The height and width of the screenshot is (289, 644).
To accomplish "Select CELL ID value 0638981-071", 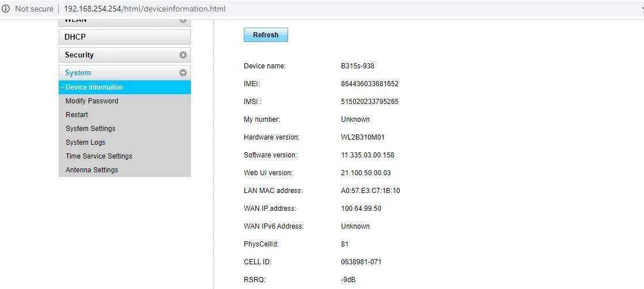I will (x=361, y=262).
